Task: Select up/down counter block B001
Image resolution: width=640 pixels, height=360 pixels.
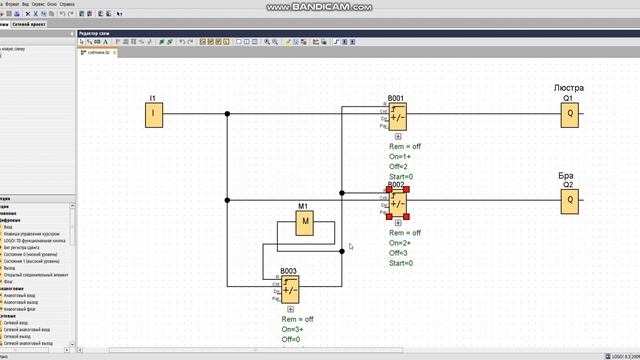Action: click(398, 117)
